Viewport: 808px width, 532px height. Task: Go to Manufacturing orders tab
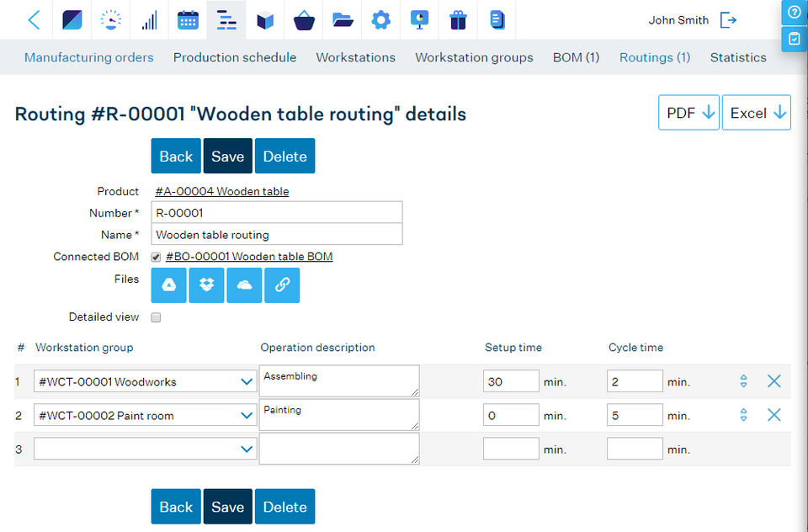coord(88,57)
